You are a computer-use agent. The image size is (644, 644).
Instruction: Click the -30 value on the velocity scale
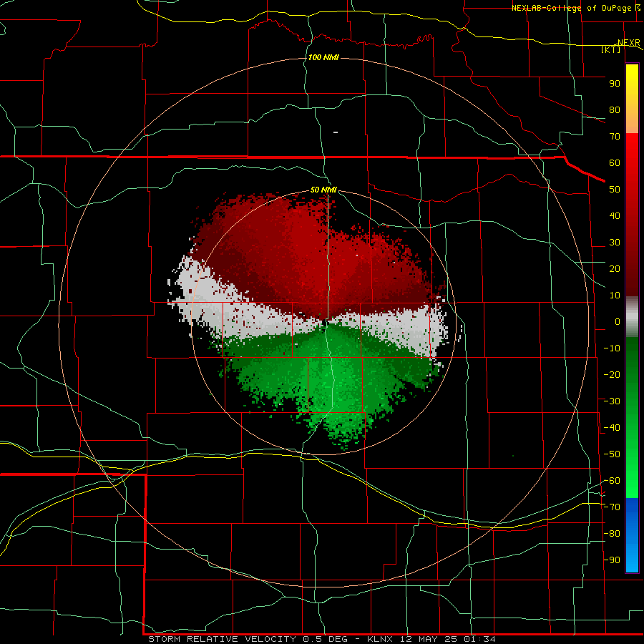pyautogui.click(x=612, y=401)
